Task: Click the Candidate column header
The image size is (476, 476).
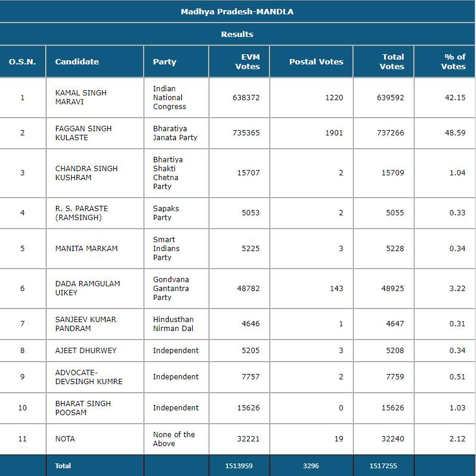Action: click(x=77, y=61)
